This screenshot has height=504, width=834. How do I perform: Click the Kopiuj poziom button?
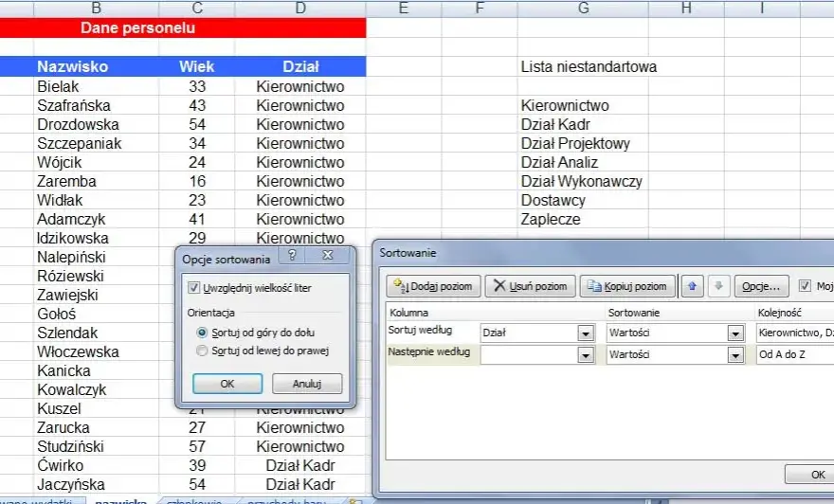[x=627, y=286]
